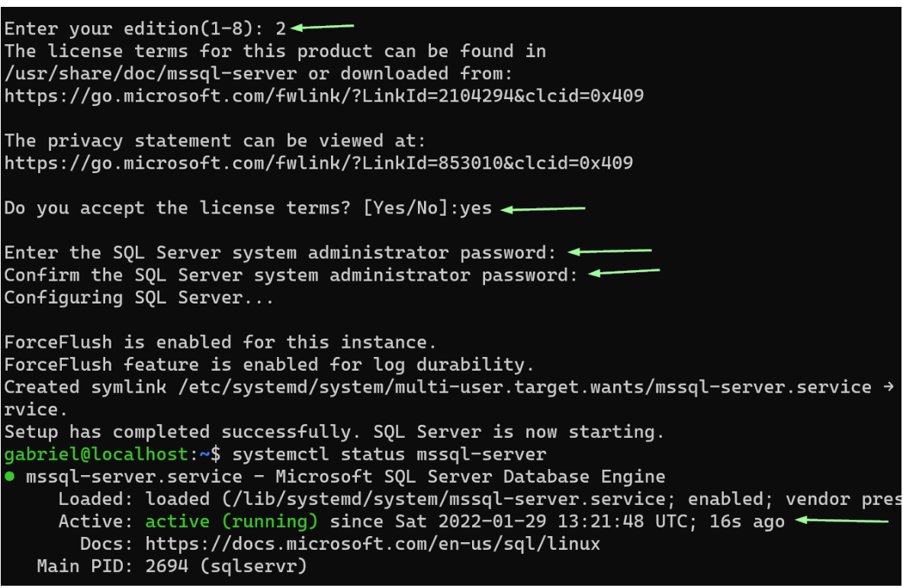This screenshot has height=588, width=903.
Task: Click the arrow next to license terms answer
Action: (x=542, y=209)
